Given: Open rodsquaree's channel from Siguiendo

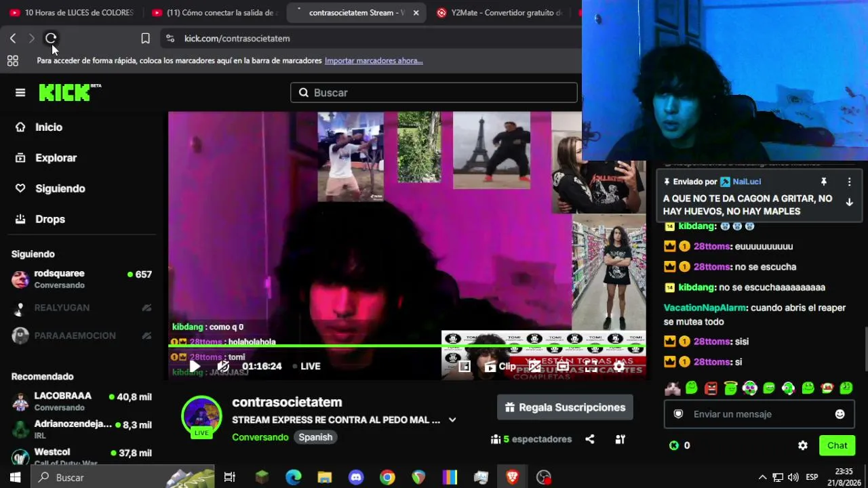Looking at the screenshot, I should [x=81, y=279].
